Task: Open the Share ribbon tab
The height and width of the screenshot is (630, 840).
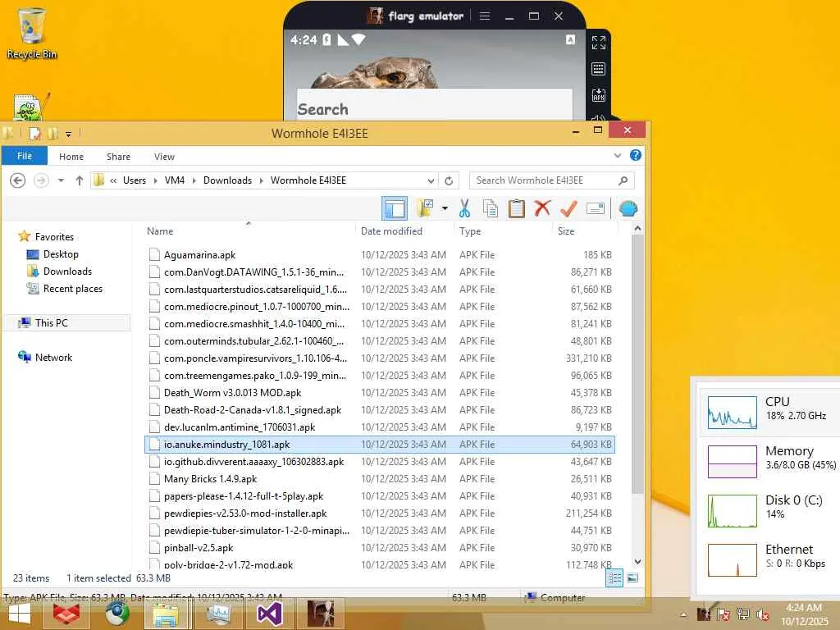Action: (x=118, y=157)
